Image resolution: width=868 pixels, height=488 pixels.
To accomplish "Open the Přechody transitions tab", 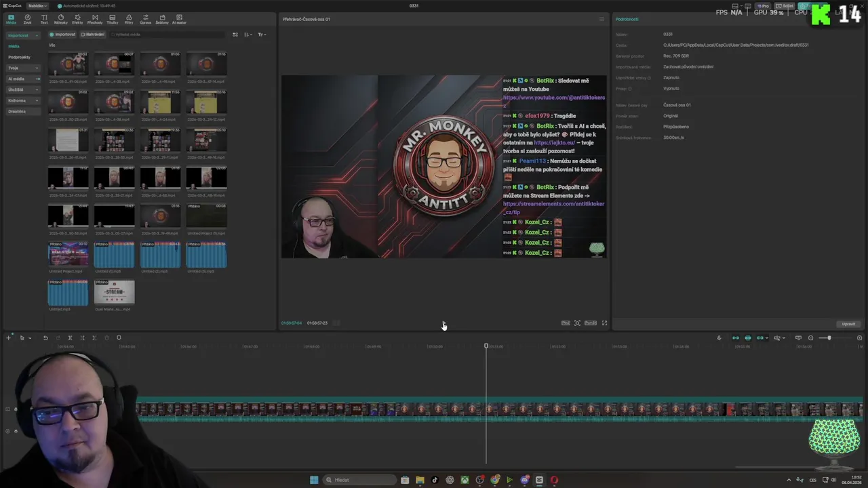I will 95,19.
